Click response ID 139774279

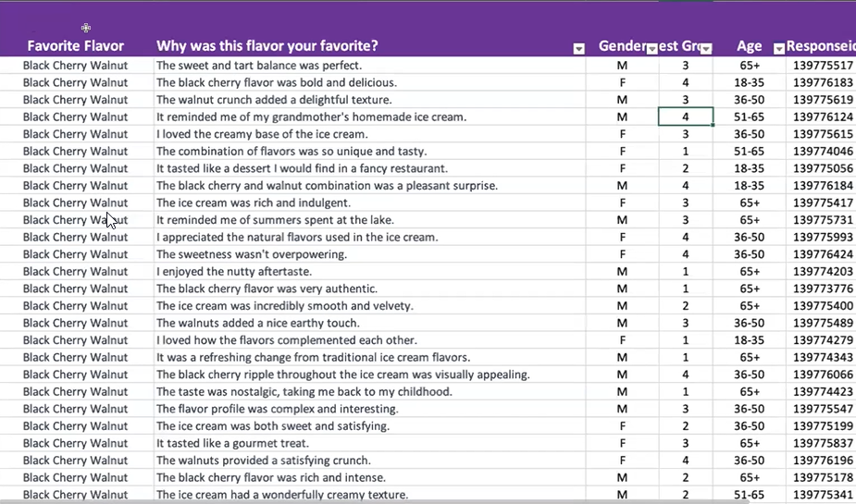(821, 340)
